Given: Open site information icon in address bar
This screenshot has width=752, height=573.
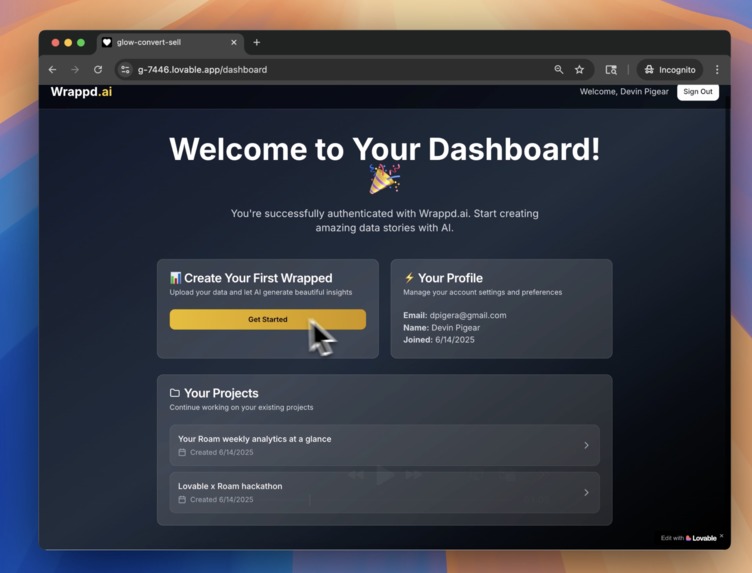Looking at the screenshot, I should click(125, 70).
